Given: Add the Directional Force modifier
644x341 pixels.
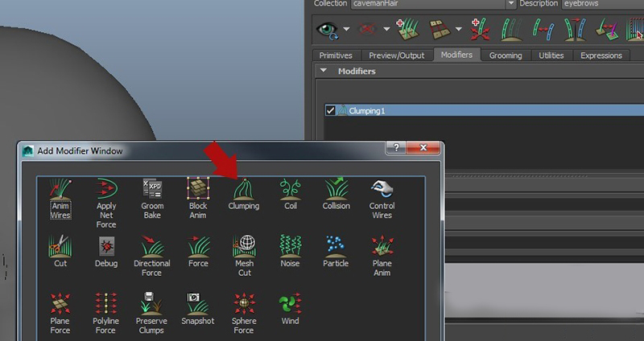Looking at the screenshot, I should (151, 256).
